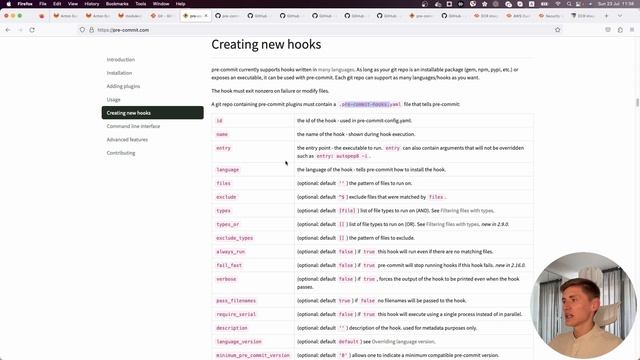Go back using the browser back arrow
This screenshot has width=640, height=360.
point(8,30)
